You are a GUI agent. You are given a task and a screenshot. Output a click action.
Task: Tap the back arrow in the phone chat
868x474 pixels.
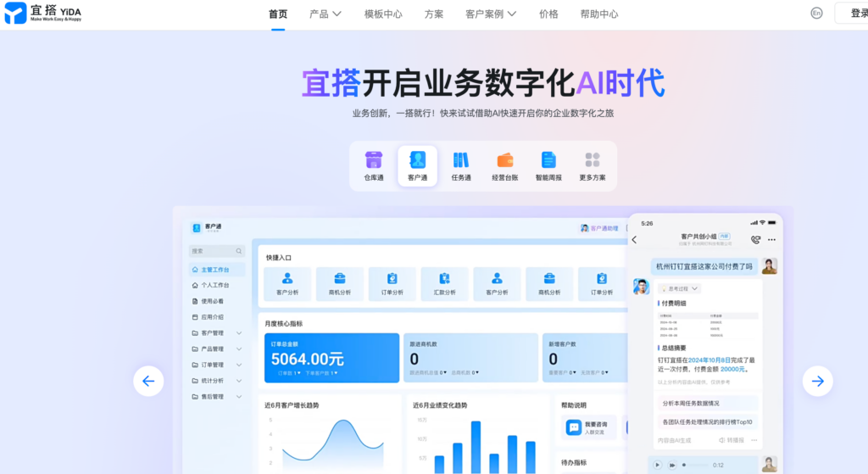[634, 240]
